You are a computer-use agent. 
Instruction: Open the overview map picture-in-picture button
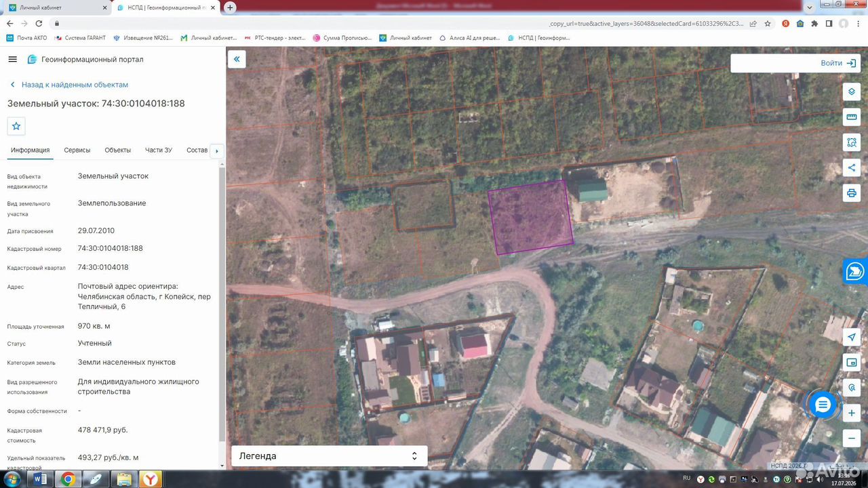click(852, 363)
